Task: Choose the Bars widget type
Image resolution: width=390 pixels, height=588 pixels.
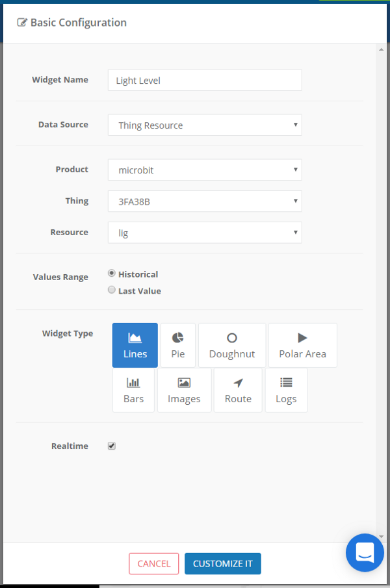Action: pos(133,390)
